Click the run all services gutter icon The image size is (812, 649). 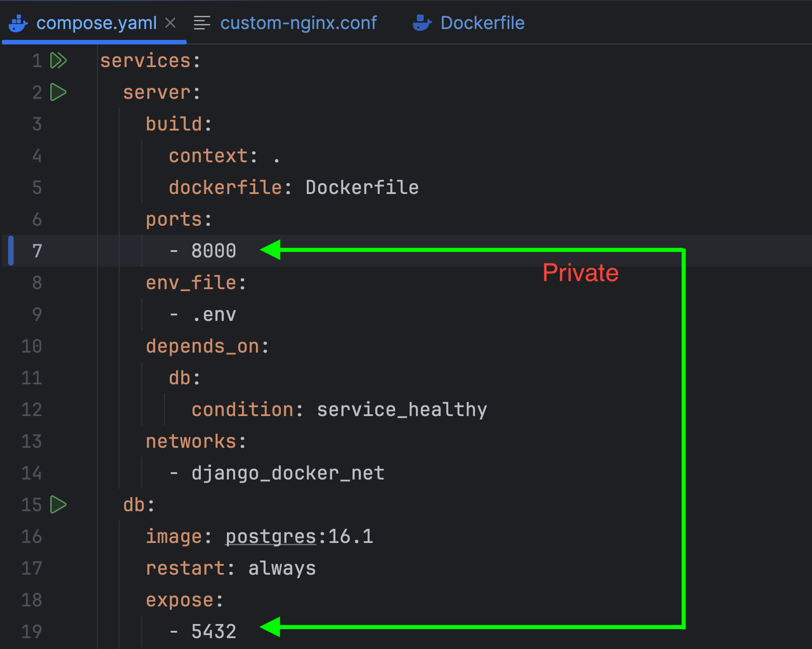[58, 60]
